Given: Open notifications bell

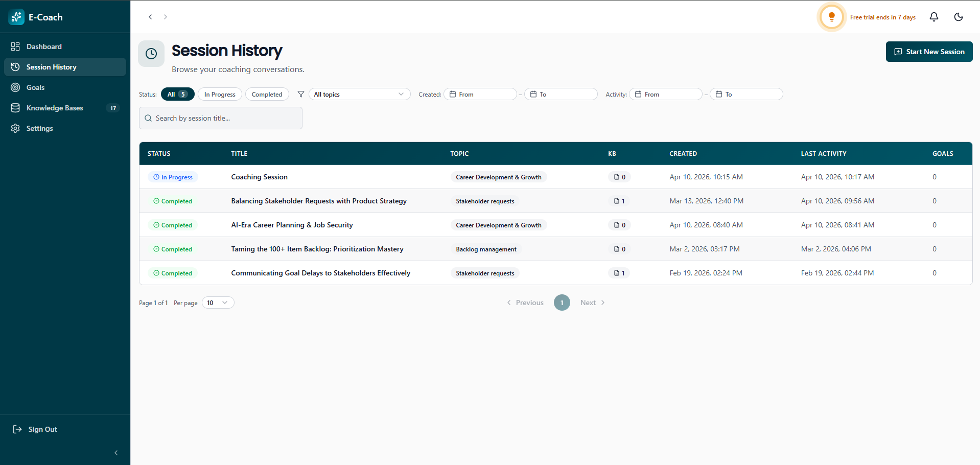Looking at the screenshot, I should [934, 17].
